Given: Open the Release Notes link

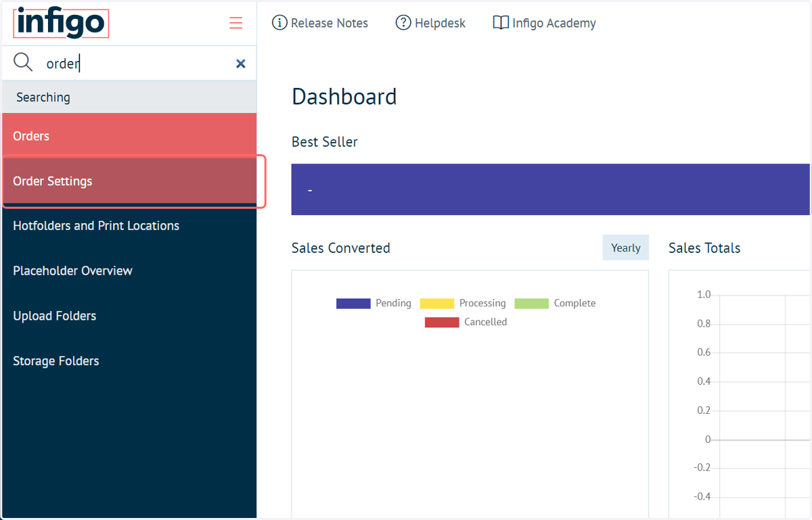Looking at the screenshot, I should tap(329, 23).
